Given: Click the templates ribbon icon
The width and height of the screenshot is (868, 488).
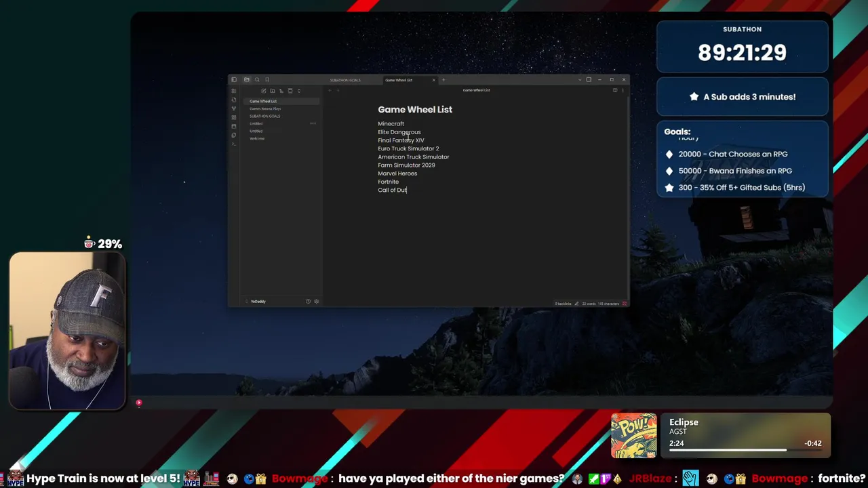Looking at the screenshot, I should point(234,135).
